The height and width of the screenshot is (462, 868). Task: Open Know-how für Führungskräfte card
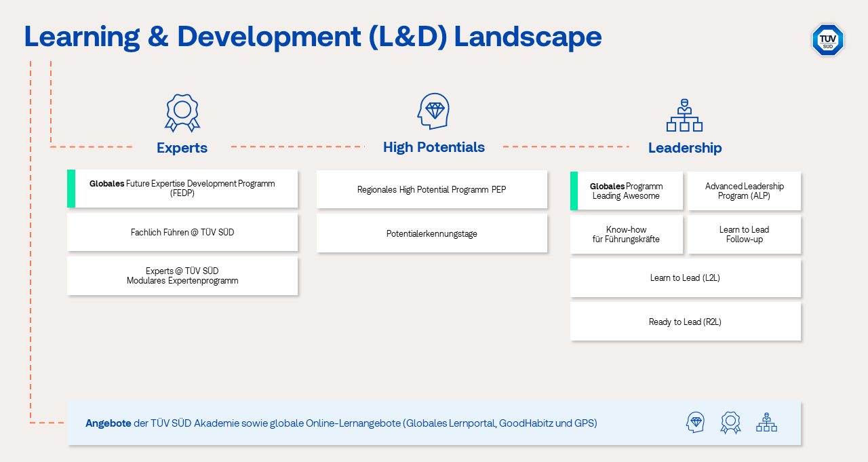[627, 235]
